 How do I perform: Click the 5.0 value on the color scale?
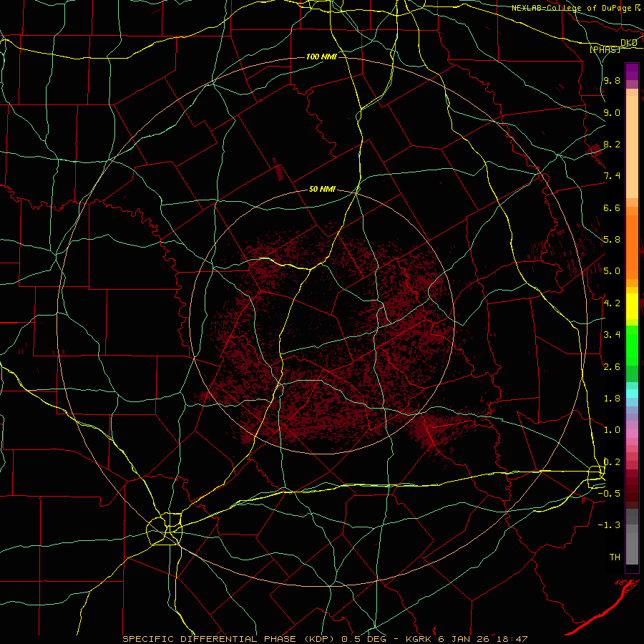pyautogui.click(x=612, y=271)
